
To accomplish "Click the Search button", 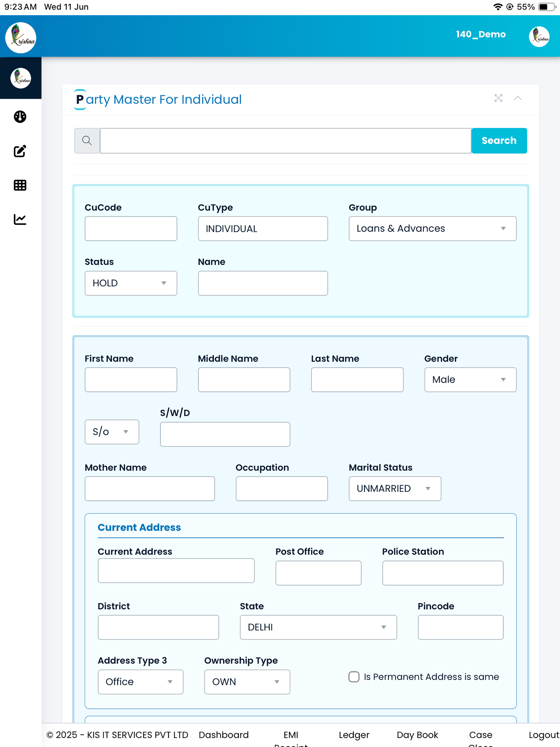I will (x=499, y=141).
